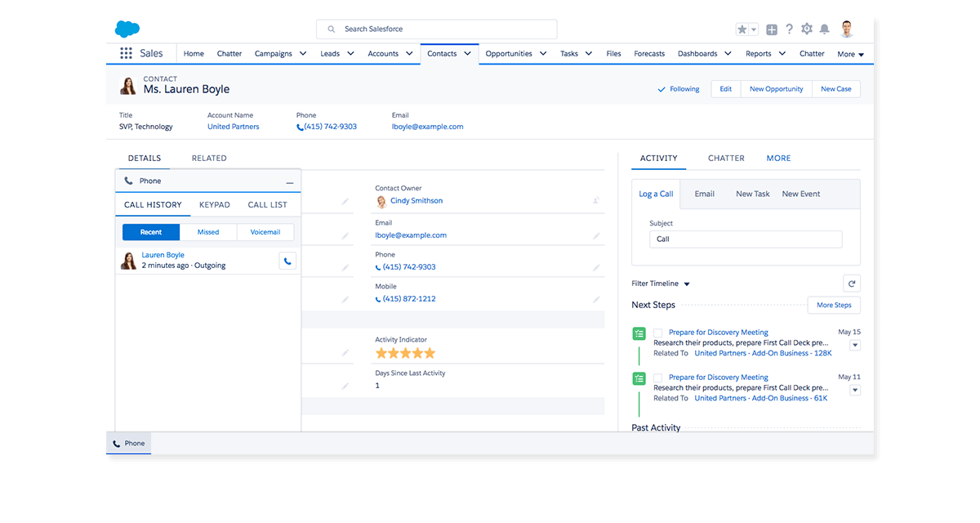Open the Phone utility bar item
This screenshot has height=523, width=980.
click(129, 444)
